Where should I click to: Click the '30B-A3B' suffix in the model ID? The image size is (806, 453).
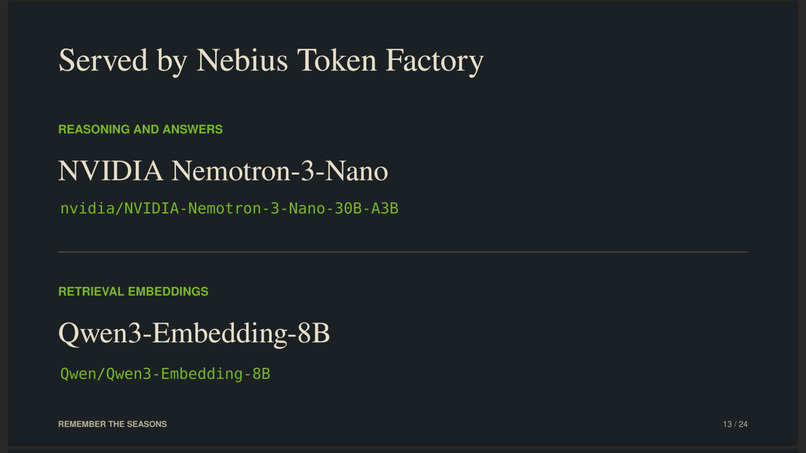[367, 208]
